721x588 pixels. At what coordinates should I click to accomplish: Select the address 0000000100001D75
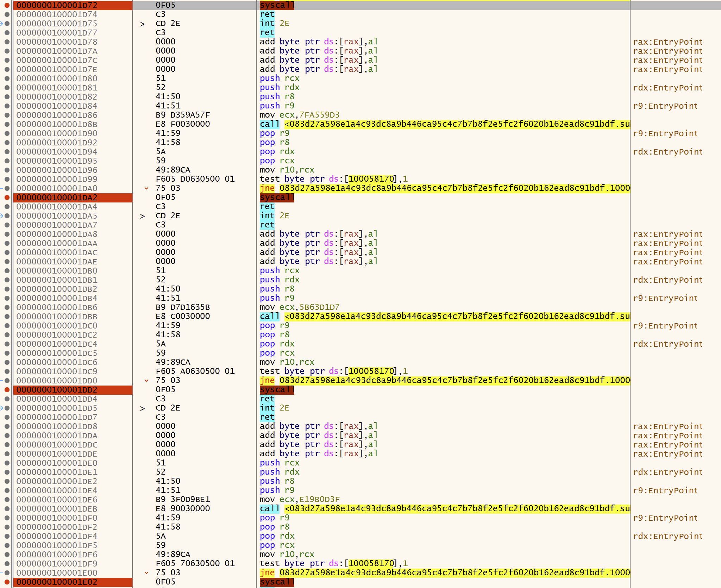click(57, 24)
